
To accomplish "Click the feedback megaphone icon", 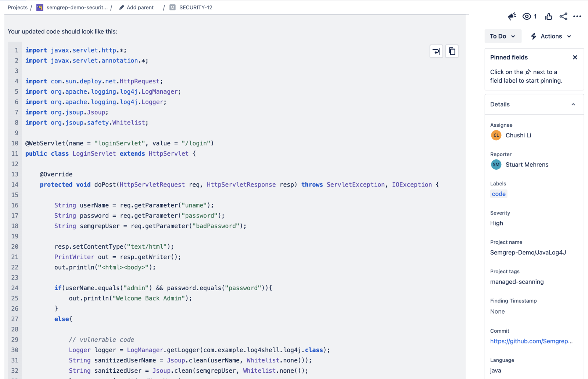I will [512, 16].
